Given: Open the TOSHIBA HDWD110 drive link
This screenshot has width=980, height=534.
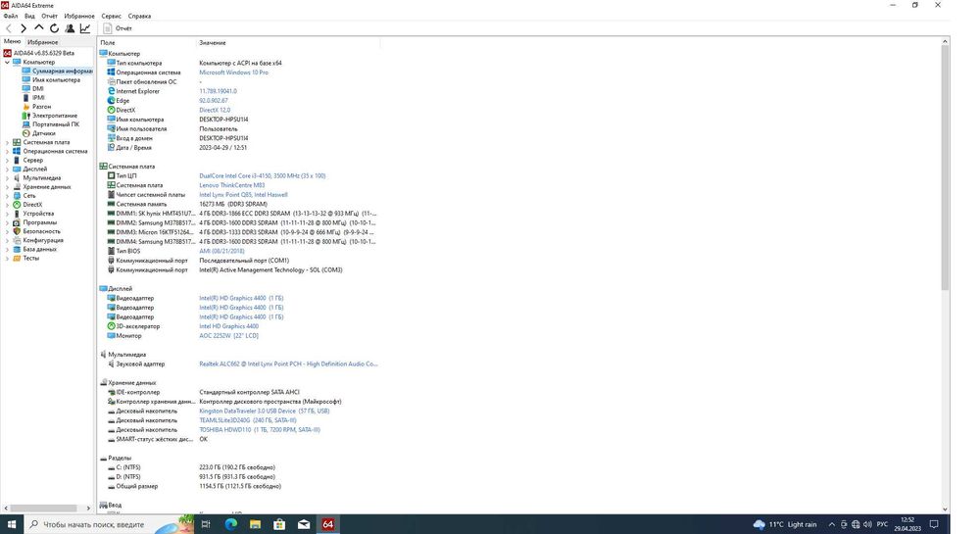Looking at the screenshot, I should [x=260, y=430].
